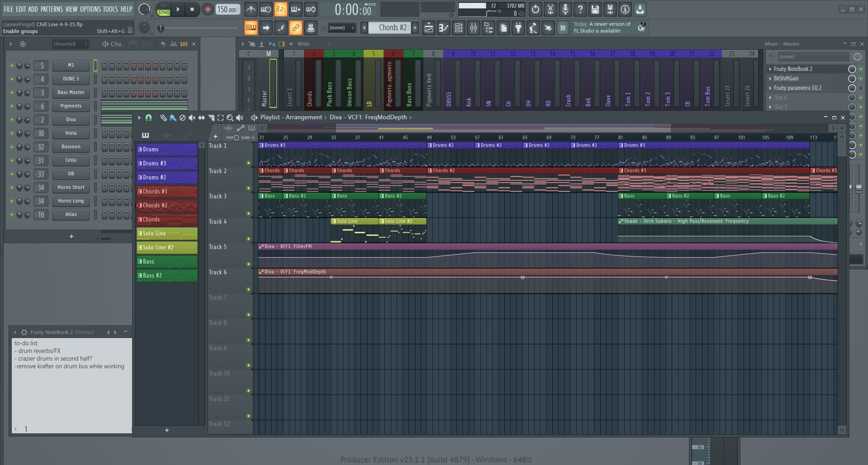Viewport: 868px width, 465px height.
Task: Open the render/export audio icon
Action: click(610, 9)
